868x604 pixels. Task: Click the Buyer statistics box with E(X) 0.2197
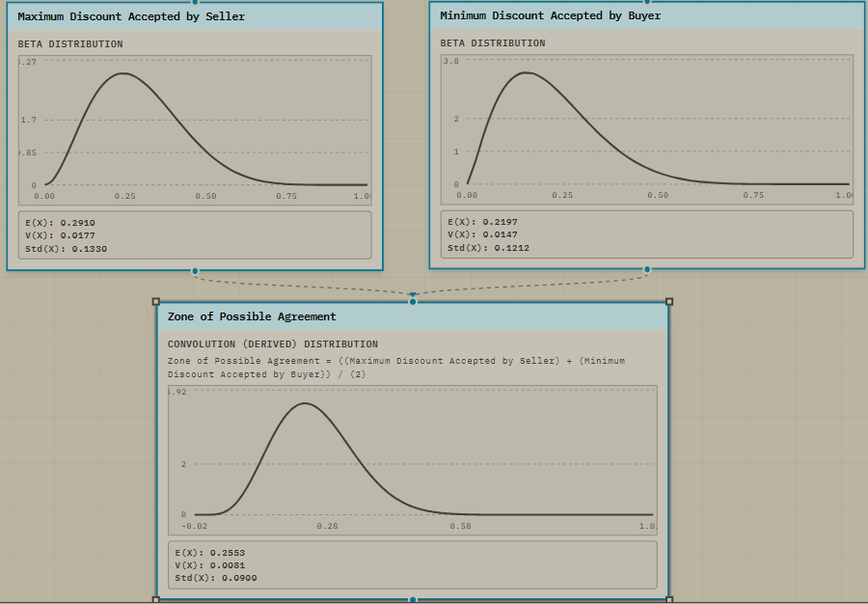pyautogui.click(x=647, y=234)
